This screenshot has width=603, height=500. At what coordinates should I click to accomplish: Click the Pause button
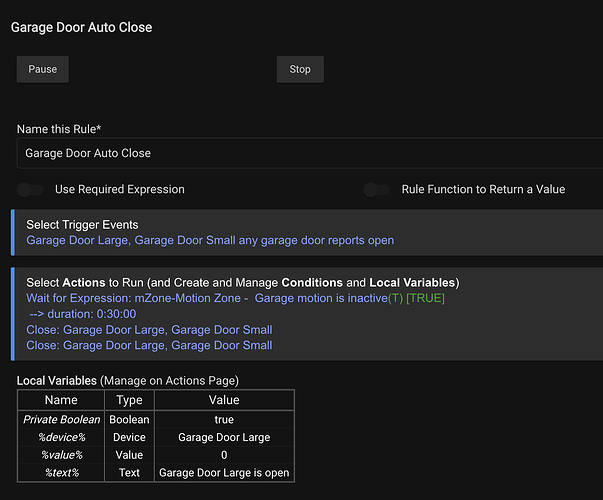pos(42,69)
